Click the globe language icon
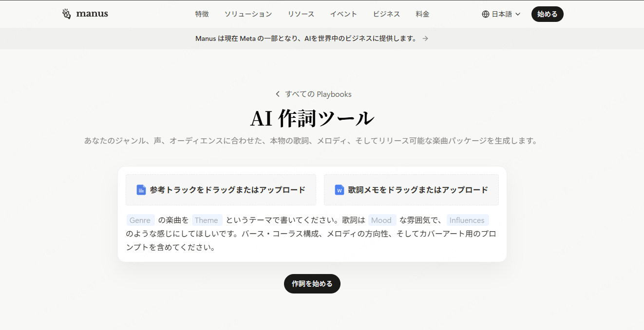Viewport: 644px width, 330px height. 485,14
